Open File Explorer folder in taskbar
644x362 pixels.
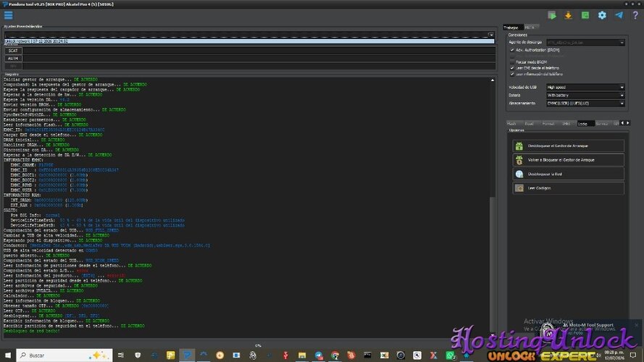302,355
